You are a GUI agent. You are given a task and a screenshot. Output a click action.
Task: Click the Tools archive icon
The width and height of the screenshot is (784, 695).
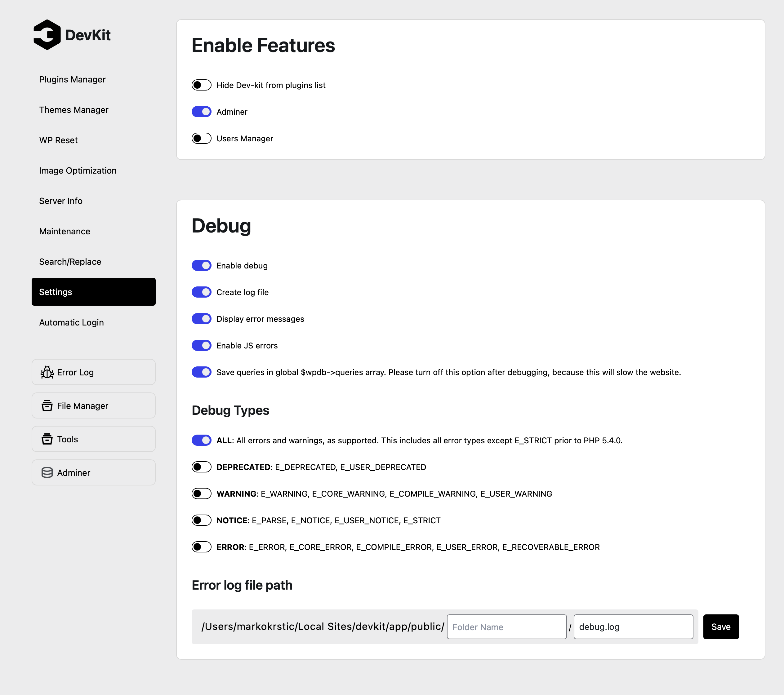(47, 439)
